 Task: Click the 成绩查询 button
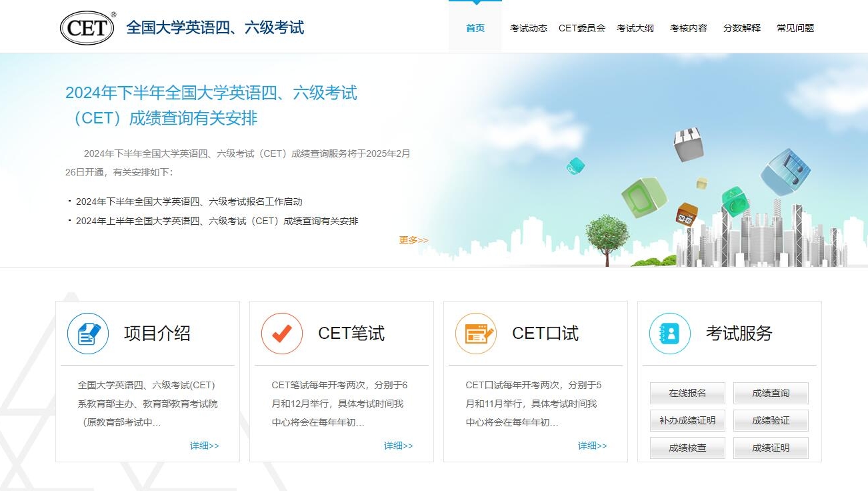click(770, 393)
